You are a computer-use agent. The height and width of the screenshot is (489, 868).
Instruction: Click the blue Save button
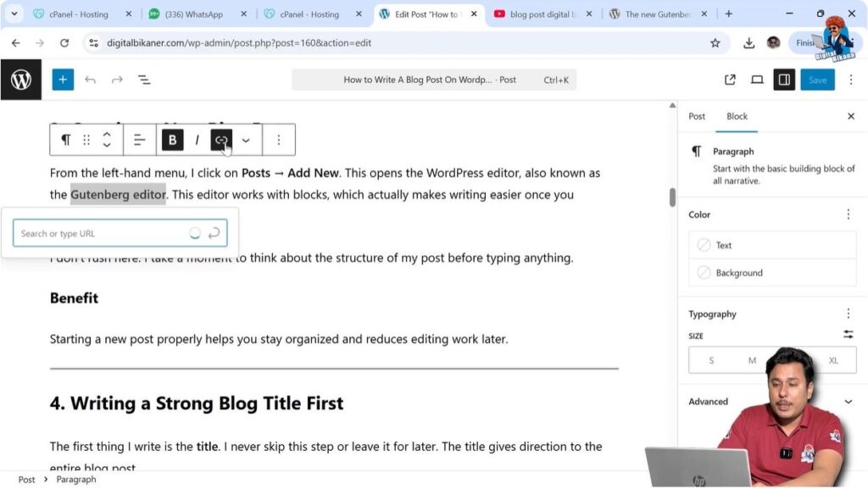[817, 79]
